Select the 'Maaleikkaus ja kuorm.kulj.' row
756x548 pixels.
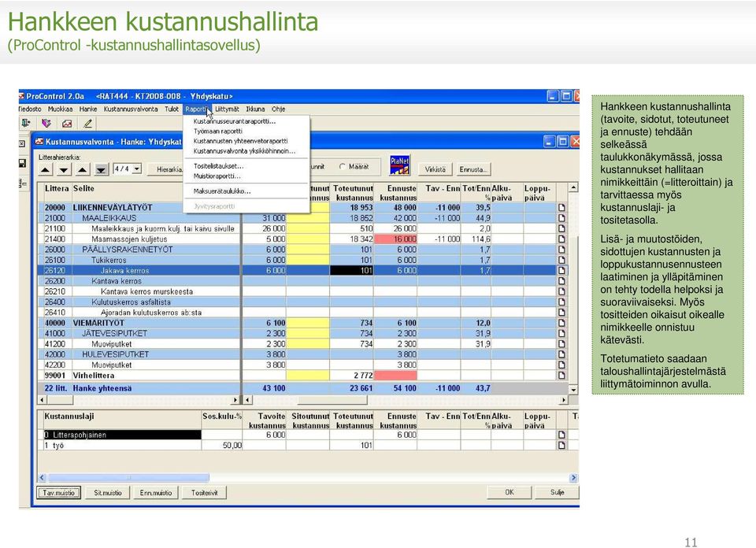302,228
